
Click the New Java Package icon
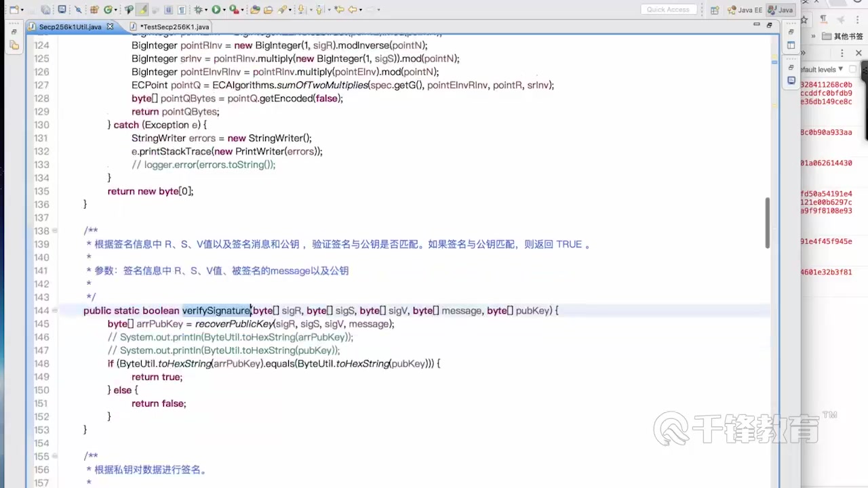94,9
